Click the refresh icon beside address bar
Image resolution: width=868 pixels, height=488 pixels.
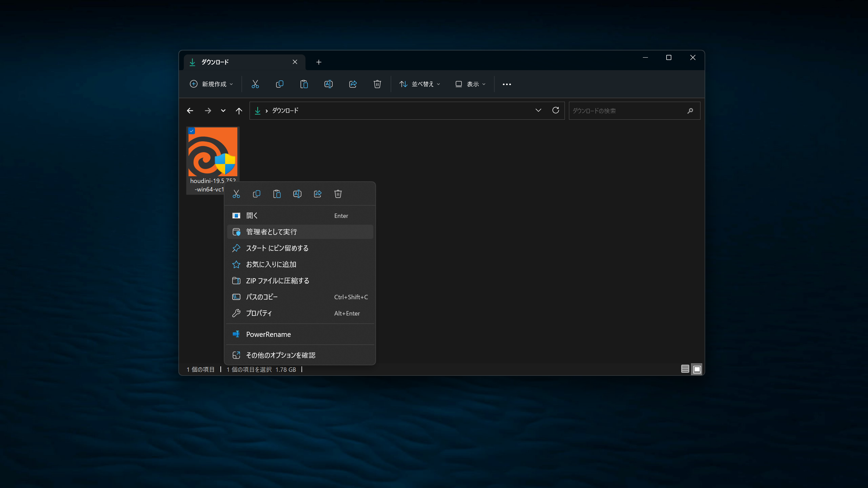[555, 110]
